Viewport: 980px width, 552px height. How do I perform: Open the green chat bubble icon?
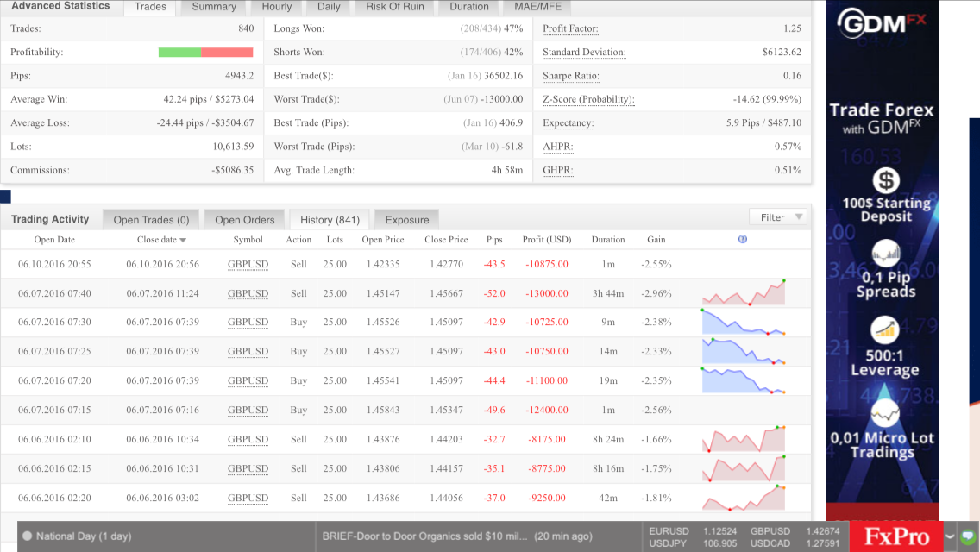click(968, 536)
